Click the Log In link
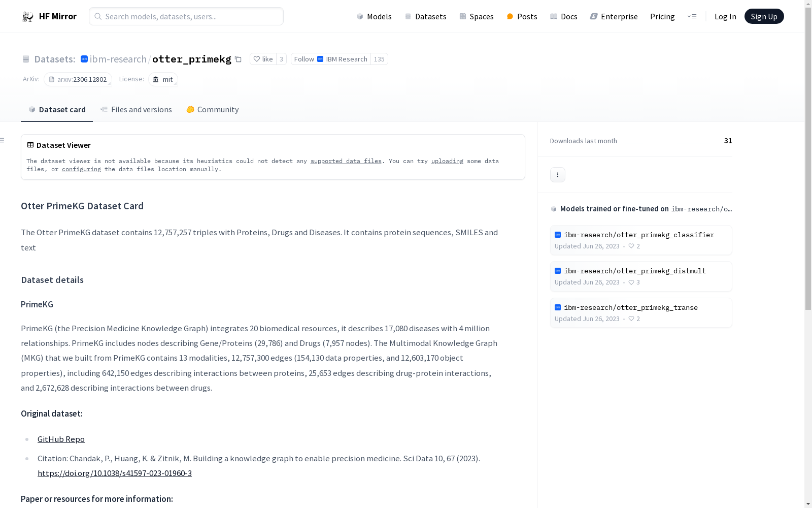Viewport: 812px width, 508px height. (725, 16)
